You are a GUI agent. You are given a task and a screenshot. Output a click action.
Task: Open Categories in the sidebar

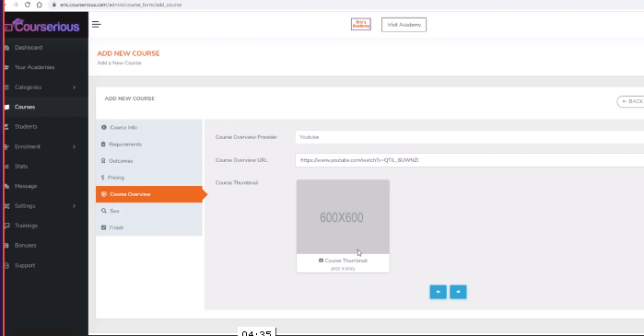(28, 87)
